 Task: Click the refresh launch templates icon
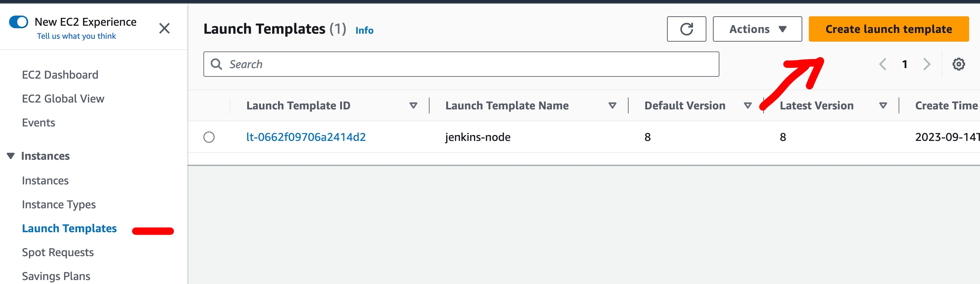click(686, 29)
